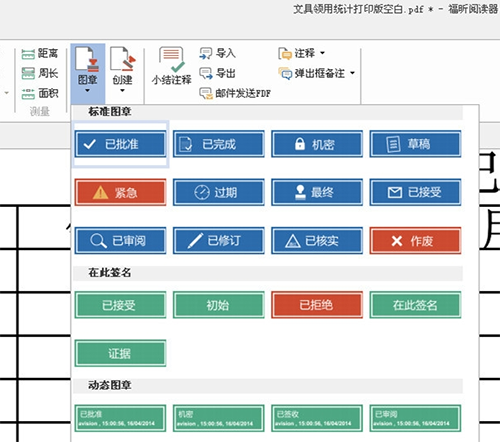Open the 图章 dropdown arrow

(87, 90)
